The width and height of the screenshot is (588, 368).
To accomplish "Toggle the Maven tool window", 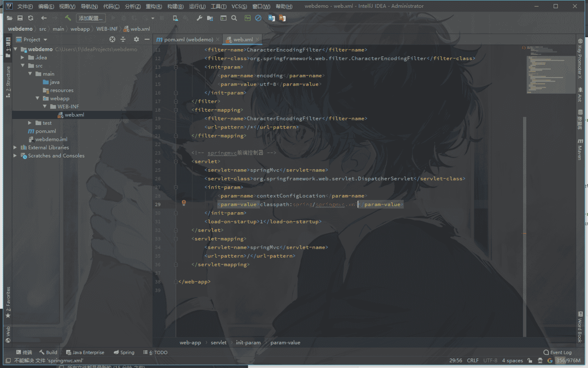I will click(580, 149).
